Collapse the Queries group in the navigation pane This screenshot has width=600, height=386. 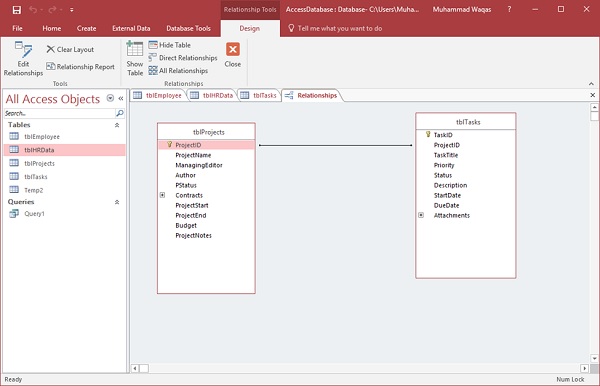(x=117, y=202)
